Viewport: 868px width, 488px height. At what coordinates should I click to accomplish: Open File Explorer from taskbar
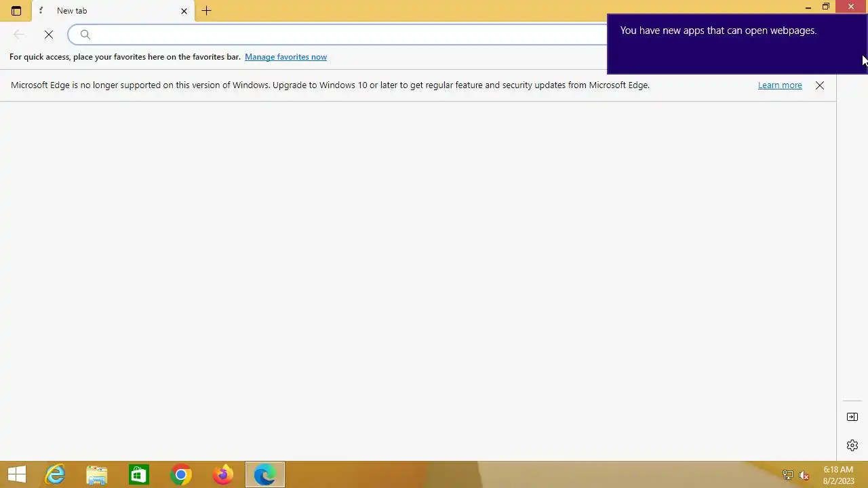(97, 474)
